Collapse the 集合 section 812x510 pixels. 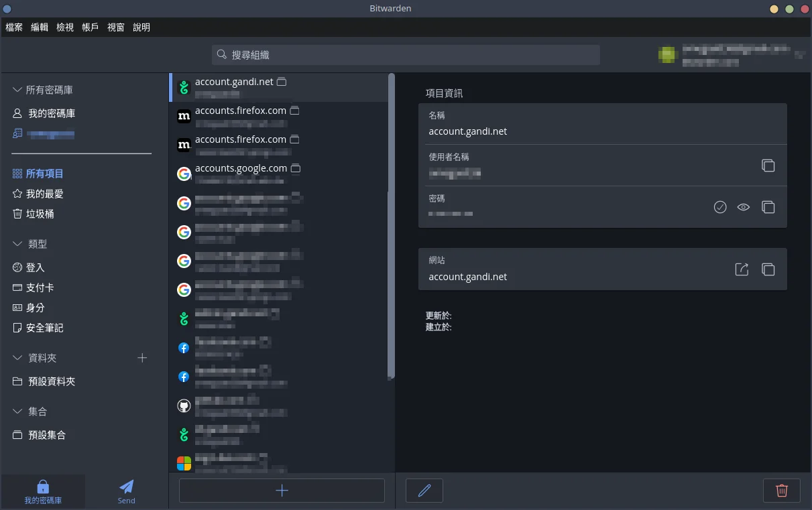[x=17, y=411]
